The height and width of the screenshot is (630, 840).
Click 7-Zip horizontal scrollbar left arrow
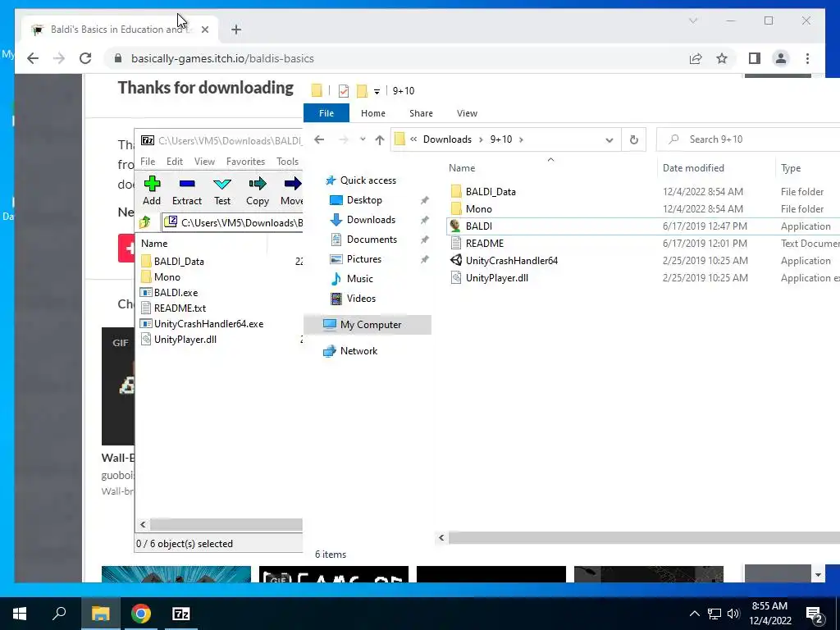143,524
